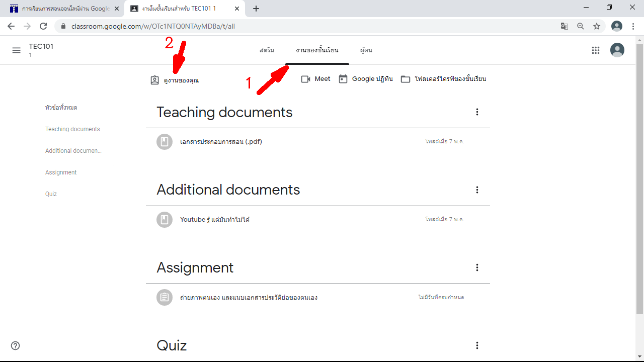Open เอกสารประกอบการสอน (.pdf) material
The width and height of the screenshot is (644, 362).
point(221,142)
